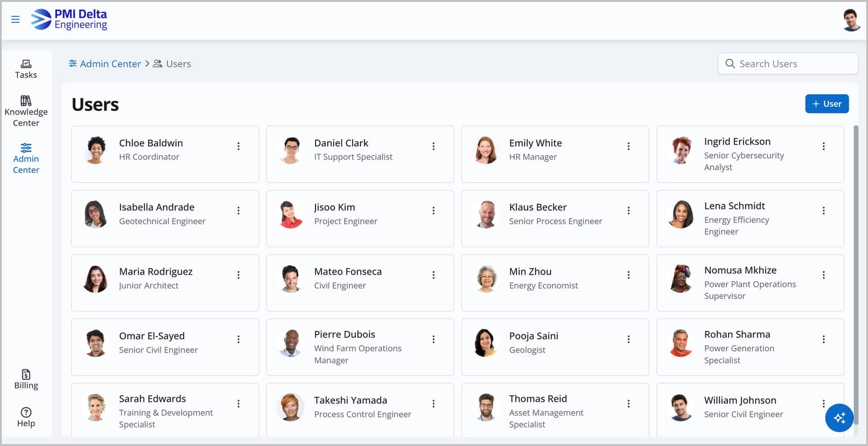Open the profile avatar in the header
The width and height of the screenshot is (868, 446).
(851, 20)
